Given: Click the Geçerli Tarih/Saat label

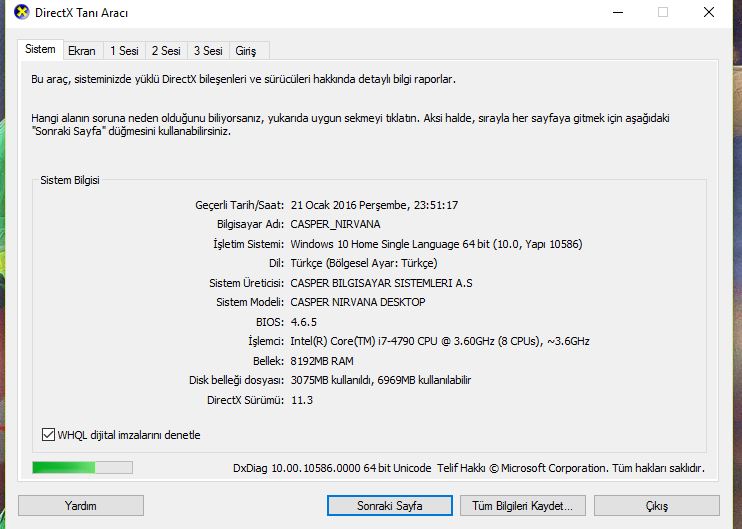Looking at the screenshot, I should coord(239,205).
